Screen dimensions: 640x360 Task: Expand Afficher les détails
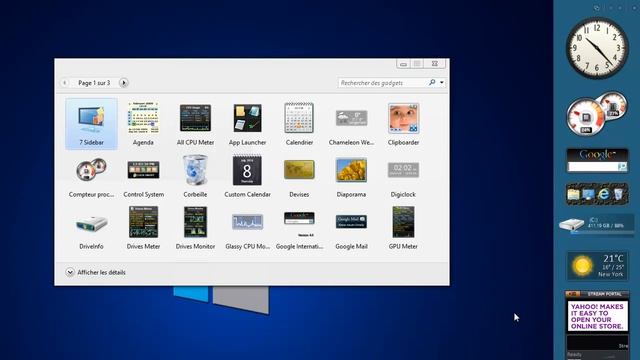(96, 272)
